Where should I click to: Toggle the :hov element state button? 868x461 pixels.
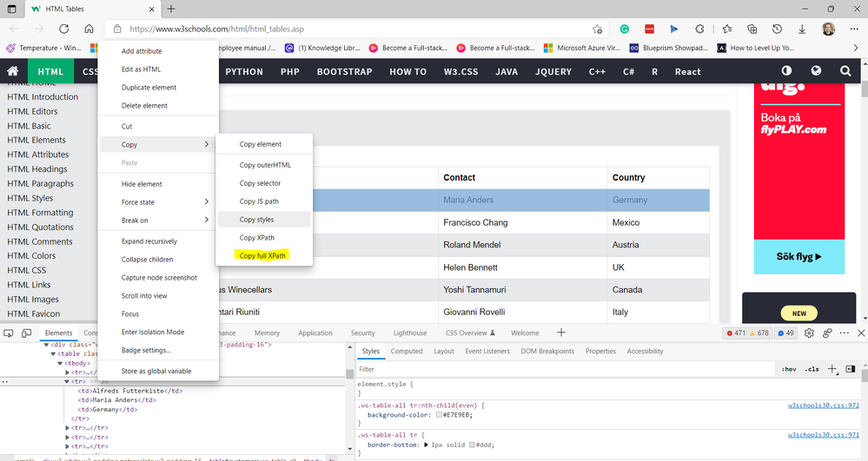[788, 369]
